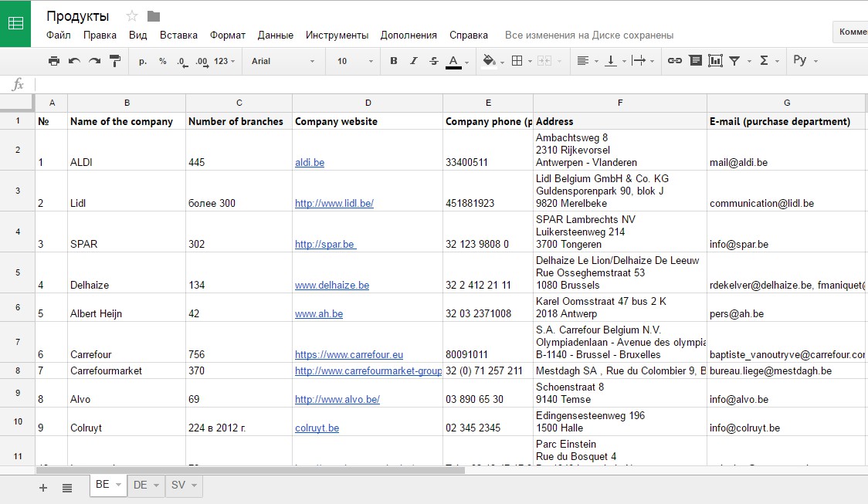Open the Правка menu
This screenshot has height=504, width=868.
100,35
